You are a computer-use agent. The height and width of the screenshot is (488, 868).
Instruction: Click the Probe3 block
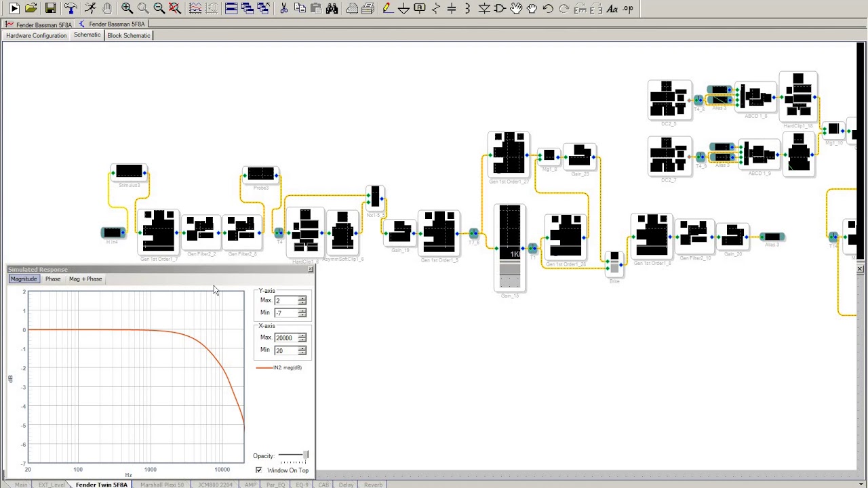point(261,174)
